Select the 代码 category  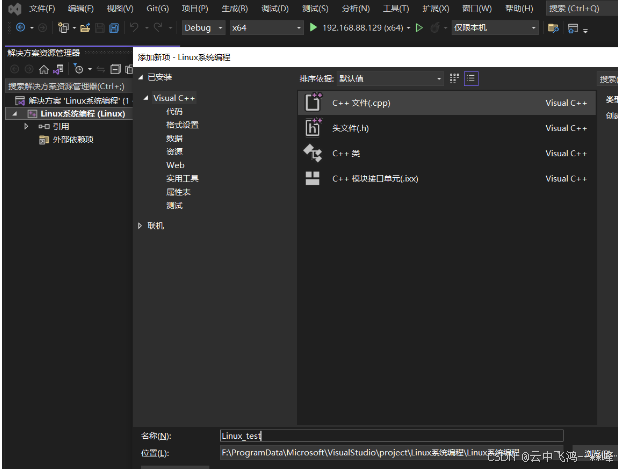174,112
